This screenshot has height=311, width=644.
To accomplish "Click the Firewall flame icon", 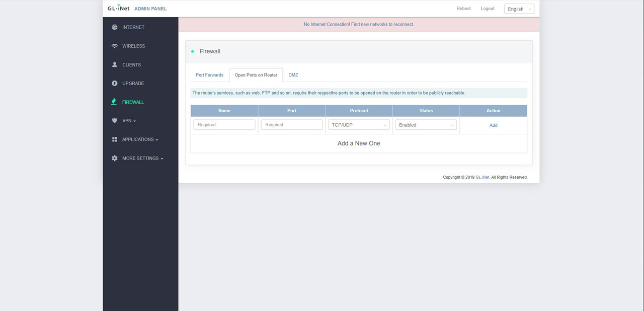I will point(115,102).
